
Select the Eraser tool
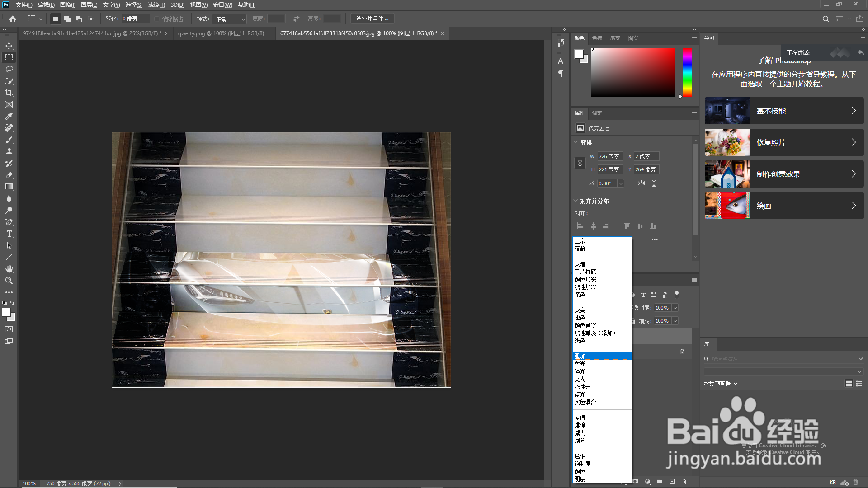pos(9,175)
